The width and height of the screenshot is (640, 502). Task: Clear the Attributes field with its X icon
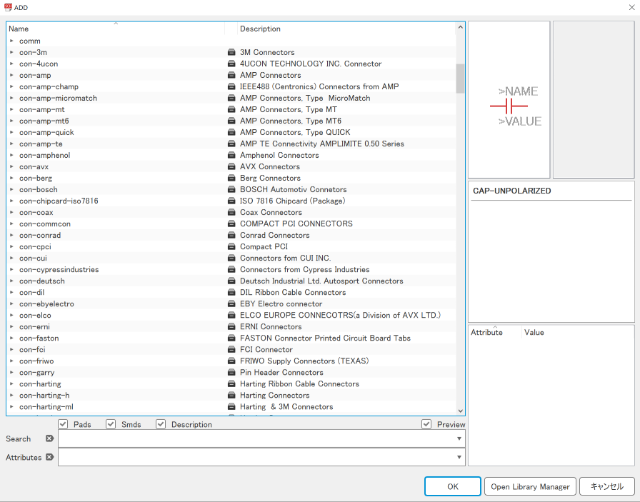49,457
